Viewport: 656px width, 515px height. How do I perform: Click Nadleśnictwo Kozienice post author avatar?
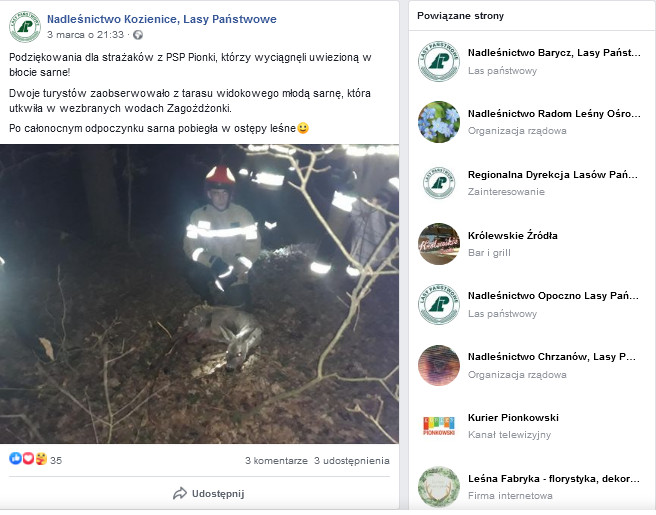[24, 27]
